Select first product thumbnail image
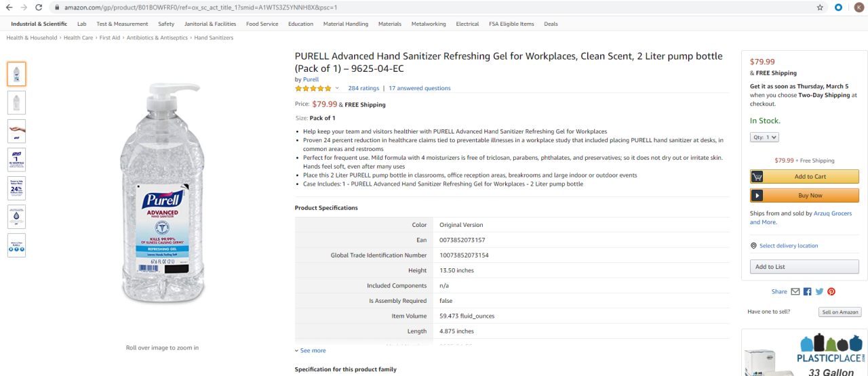The width and height of the screenshot is (868, 376). pyautogui.click(x=16, y=74)
